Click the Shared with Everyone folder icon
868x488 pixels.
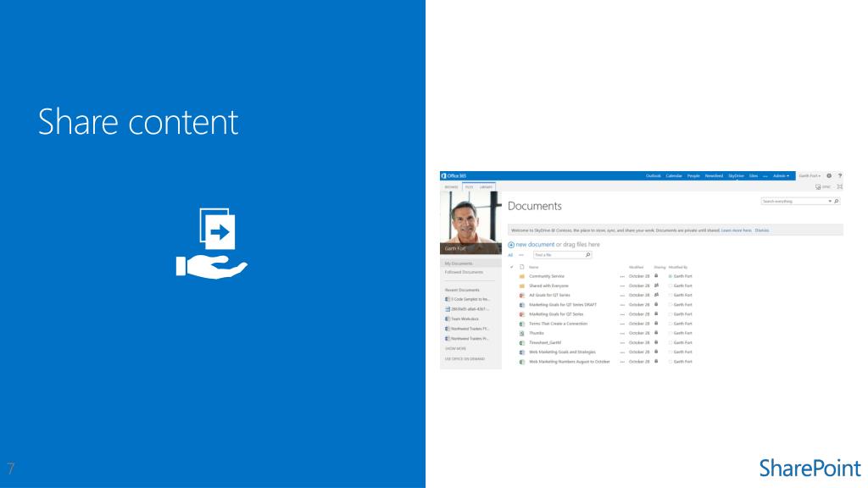(521, 286)
